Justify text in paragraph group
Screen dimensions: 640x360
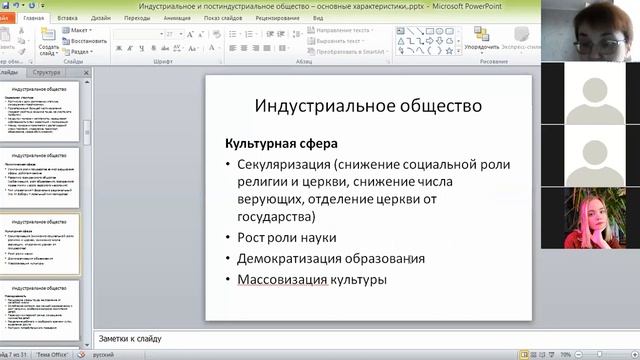(x=267, y=48)
